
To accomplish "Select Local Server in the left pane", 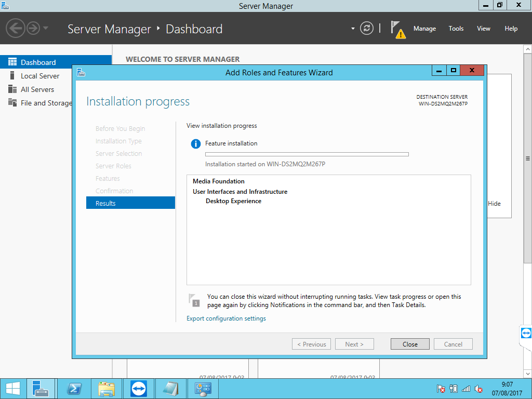I will tap(39, 76).
